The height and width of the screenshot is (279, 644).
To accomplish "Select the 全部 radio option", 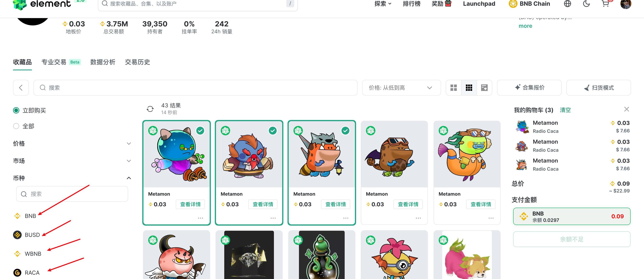I will tap(16, 126).
